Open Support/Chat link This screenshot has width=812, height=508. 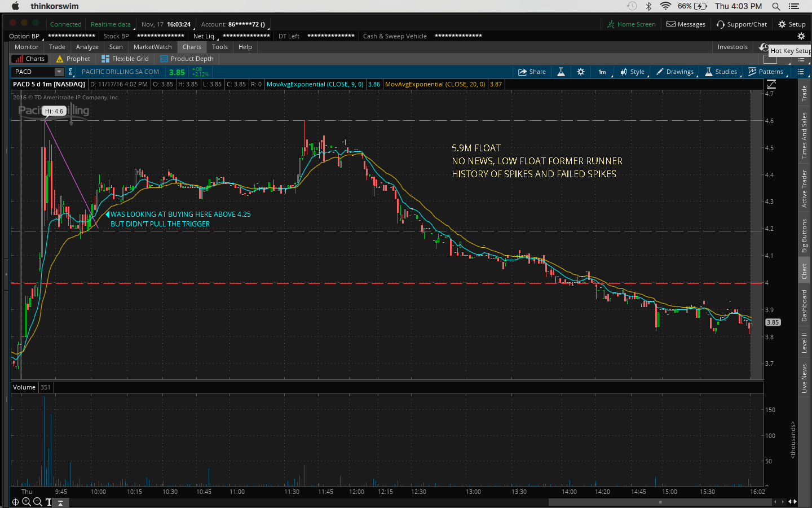point(742,24)
